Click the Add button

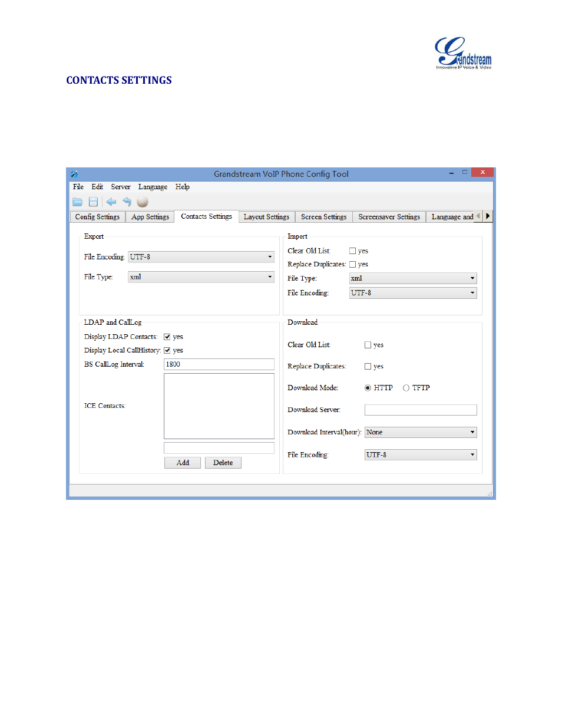[183, 463]
